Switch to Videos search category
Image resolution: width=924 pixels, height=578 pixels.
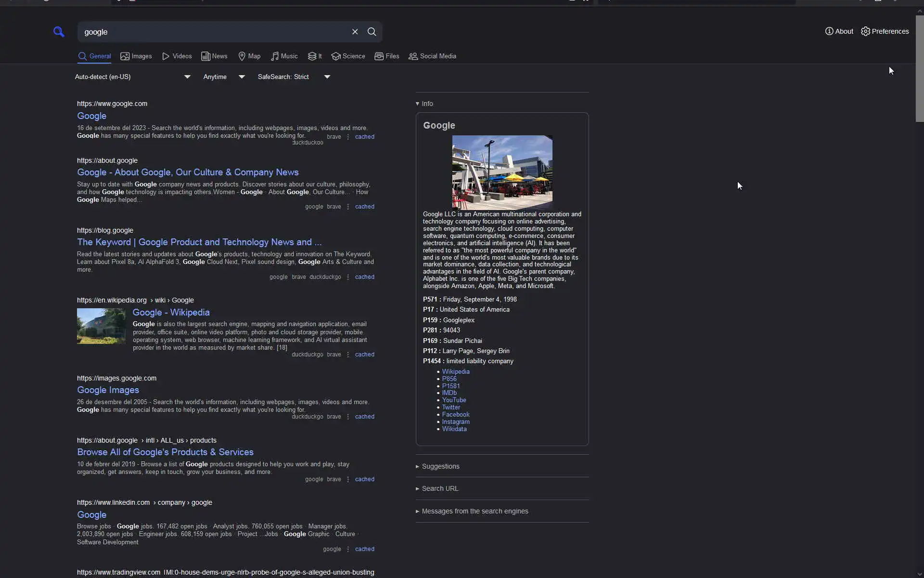point(177,56)
